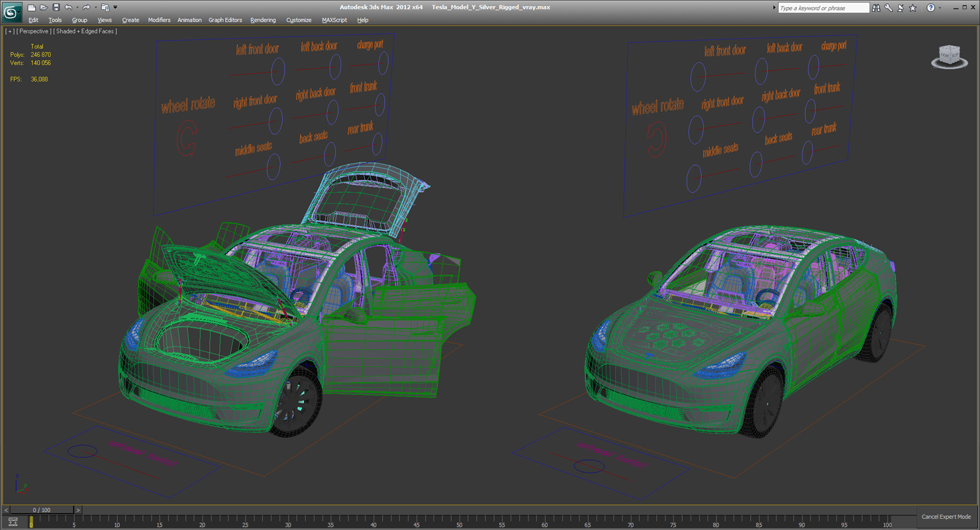The image size is (980, 530).
Task: Click the binoculars search icon
Action: (876, 8)
